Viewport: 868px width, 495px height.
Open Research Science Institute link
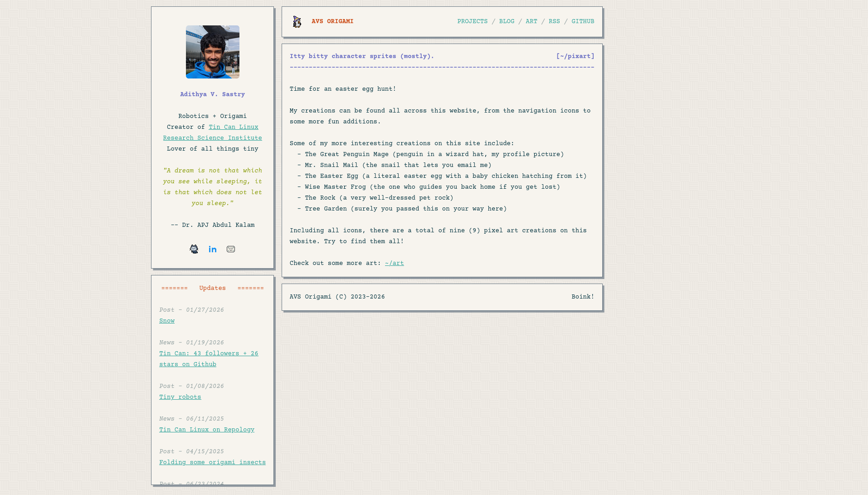[212, 138]
